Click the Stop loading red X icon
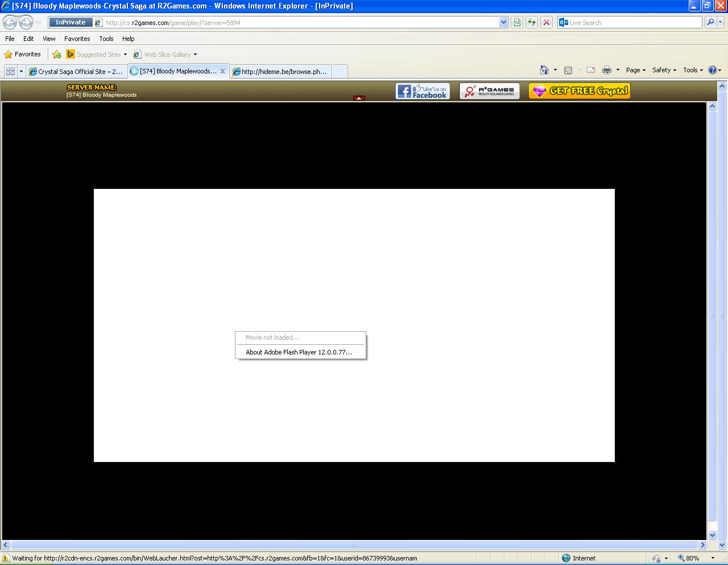Viewport: 728px width, 565px height. 546,22
